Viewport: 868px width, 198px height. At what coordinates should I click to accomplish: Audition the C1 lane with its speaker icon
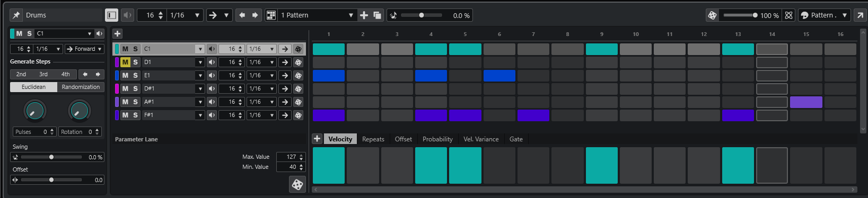pyautogui.click(x=212, y=49)
